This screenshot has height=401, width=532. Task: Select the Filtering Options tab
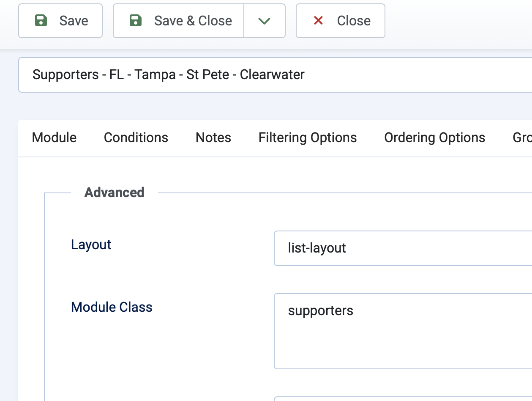coord(308,137)
